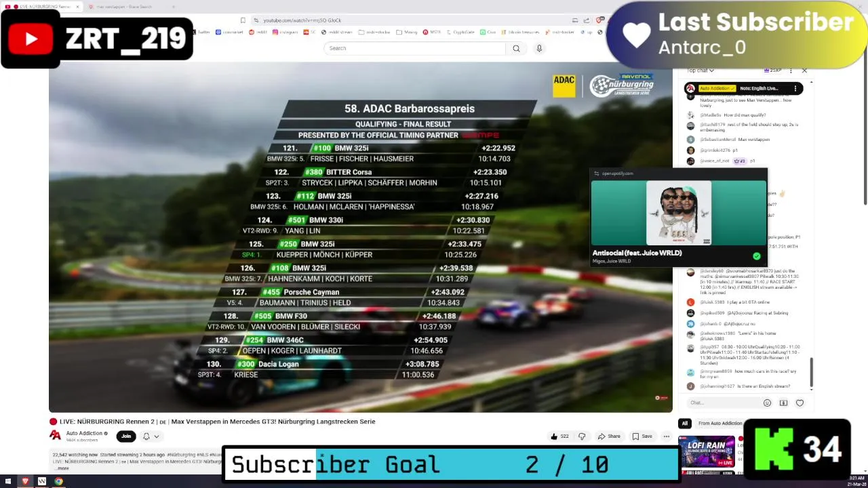Select the From Auto Addiction filter chip
This screenshot has height=488, width=868.
[719, 424]
